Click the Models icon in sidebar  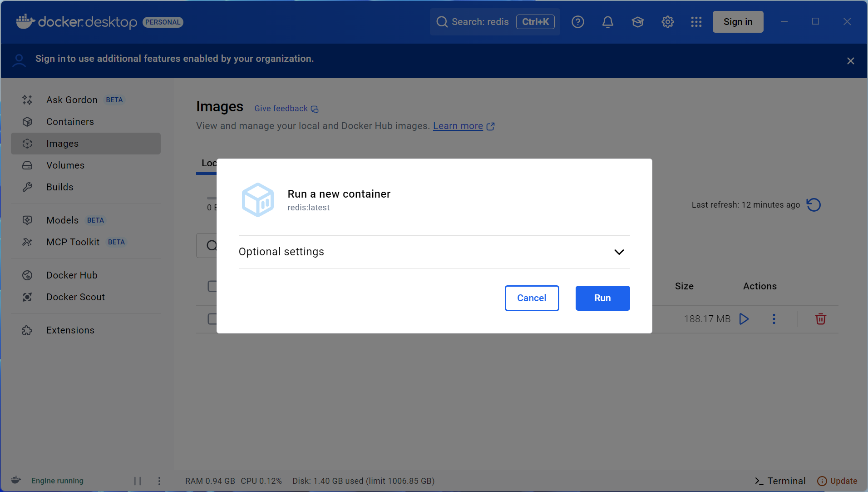tap(27, 220)
